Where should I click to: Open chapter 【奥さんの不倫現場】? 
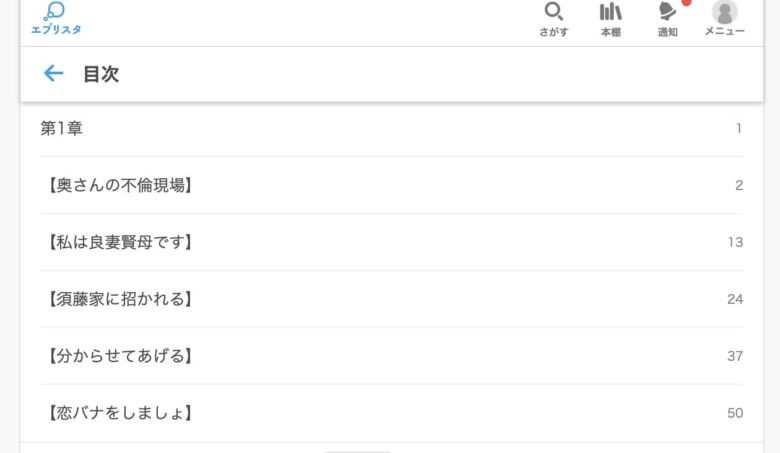tap(391, 185)
